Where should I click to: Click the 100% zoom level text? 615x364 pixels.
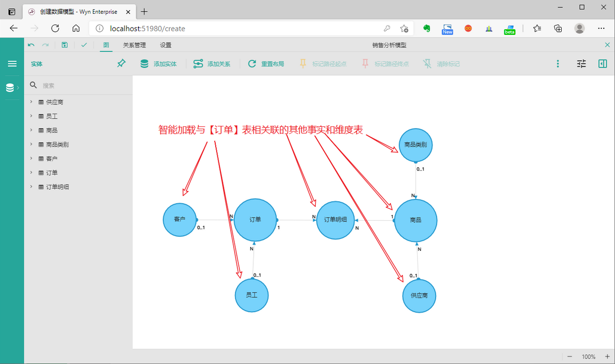[588, 357]
